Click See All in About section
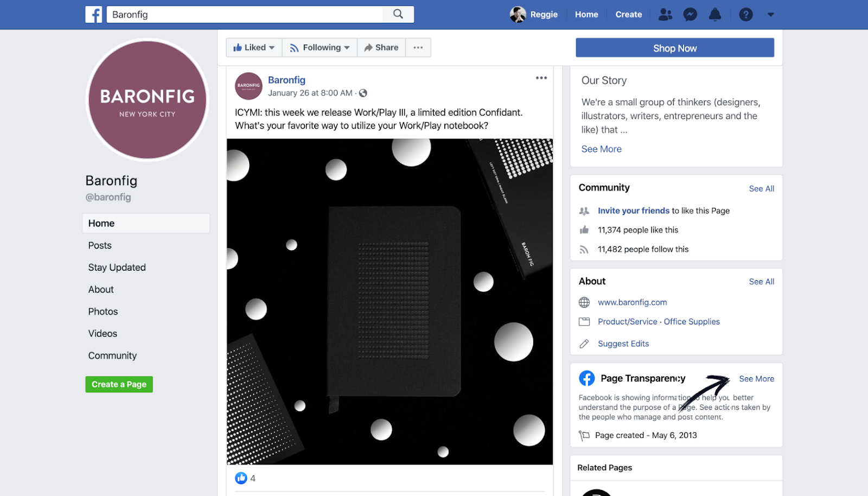The height and width of the screenshot is (496, 868). coord(762,282)
